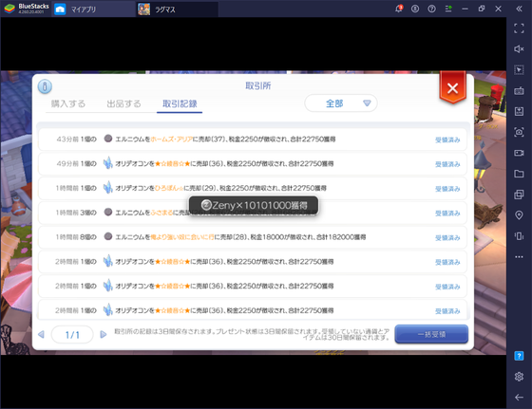Screen dimensions: 532x409
Task: Toggle mouse cursor lock icon
Action: click(519, 70)
